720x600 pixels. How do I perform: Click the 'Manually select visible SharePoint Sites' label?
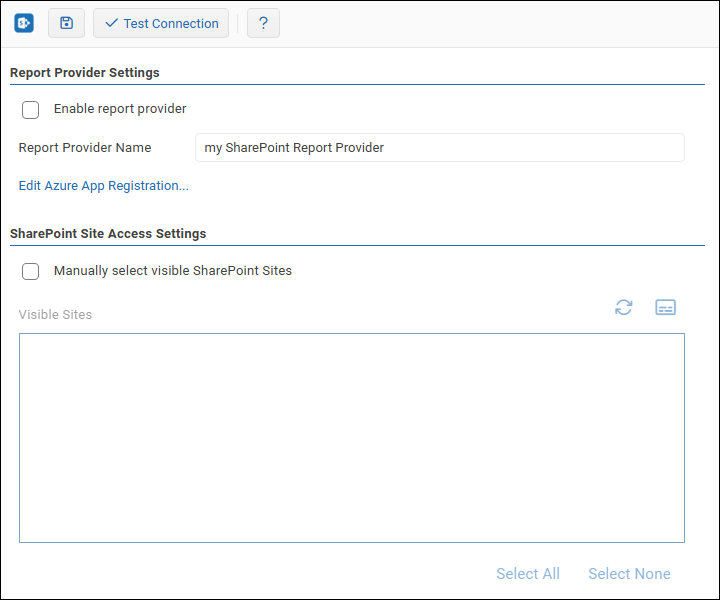coord(173,270)
